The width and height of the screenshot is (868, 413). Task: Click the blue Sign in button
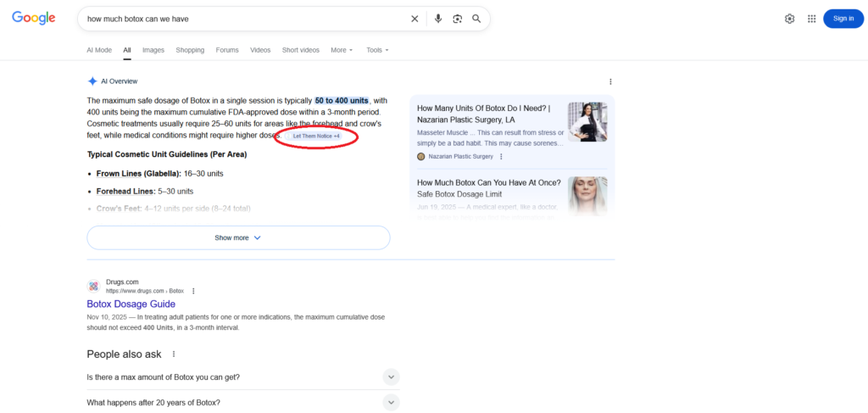pyautogui.click(x=843, y=19)
